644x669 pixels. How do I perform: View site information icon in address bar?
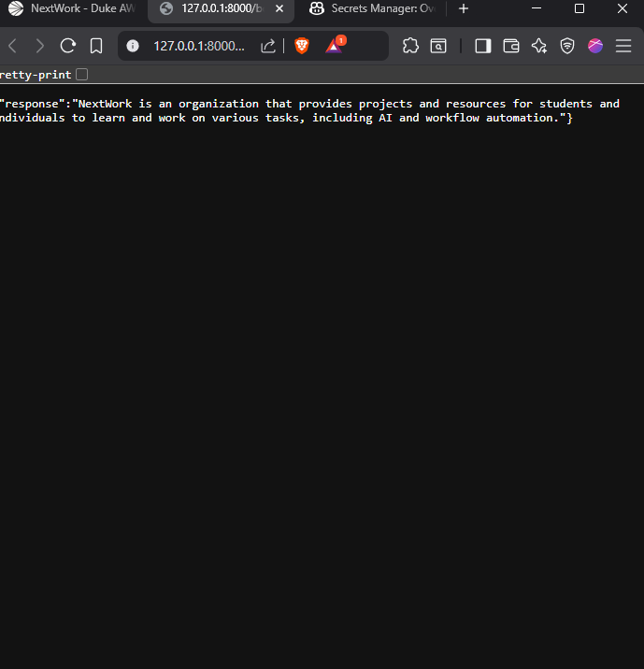pos(133,46)
